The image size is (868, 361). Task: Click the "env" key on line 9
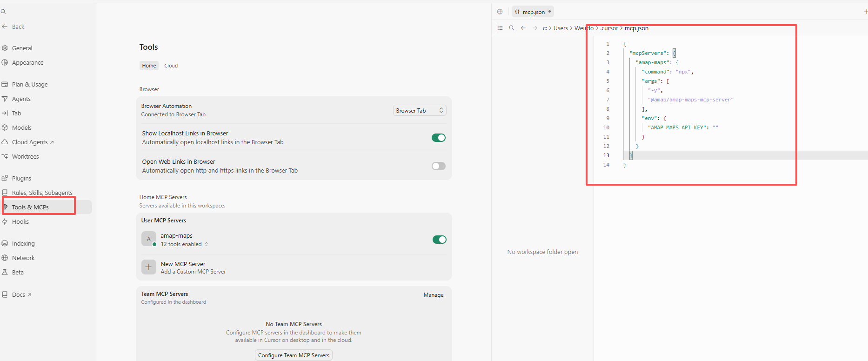(649, 118)
